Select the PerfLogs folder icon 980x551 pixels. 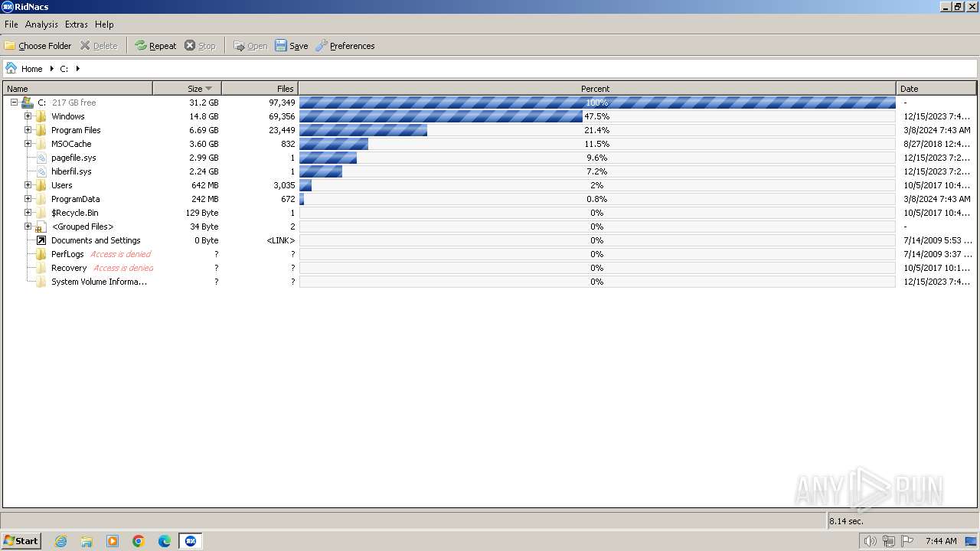coord(41,254)
